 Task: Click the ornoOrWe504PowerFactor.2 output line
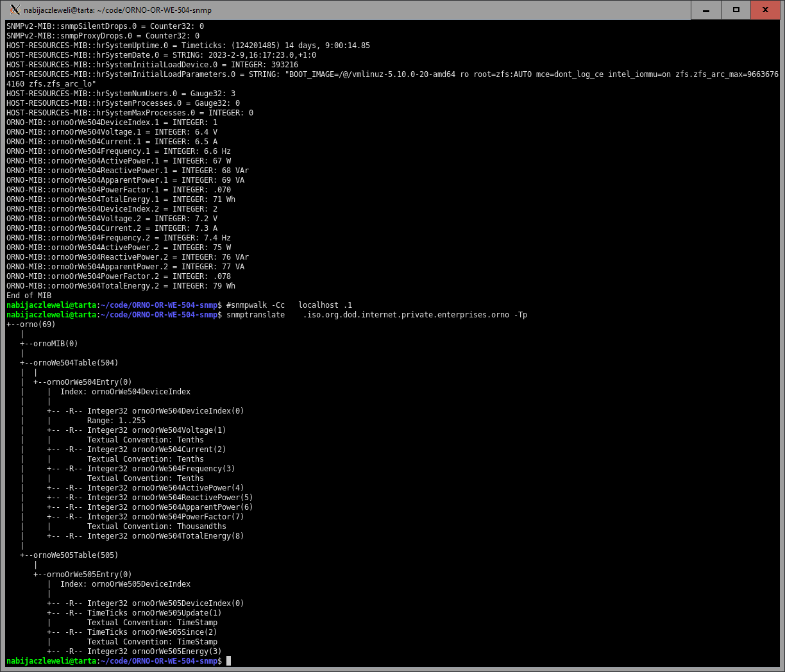click(119, 276)
